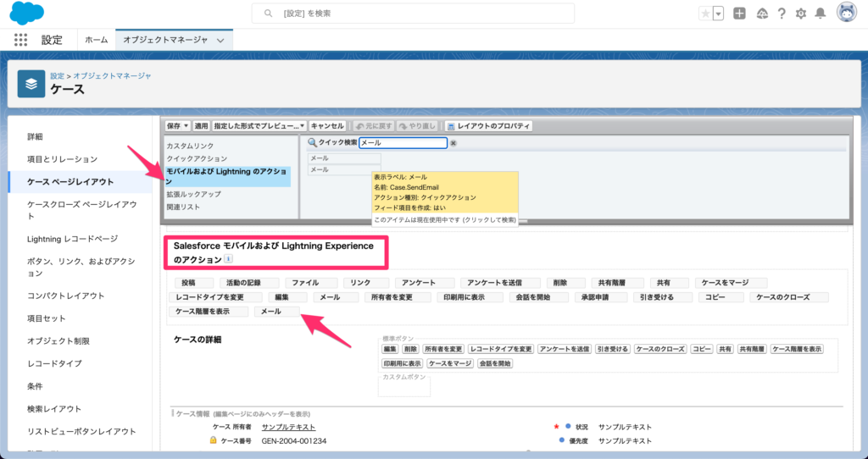Open ボタン、リンク、およびアクション in the sidebar

81,267
